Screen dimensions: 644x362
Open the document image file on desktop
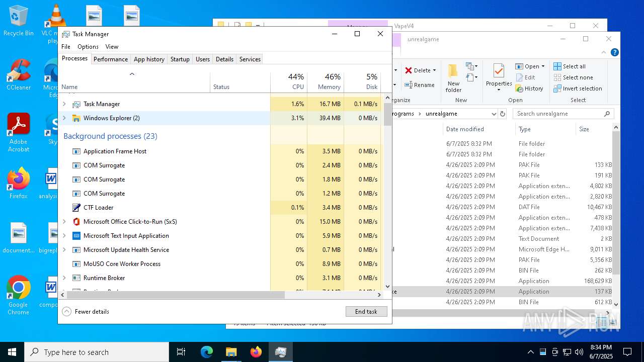(x=18, y=238)
